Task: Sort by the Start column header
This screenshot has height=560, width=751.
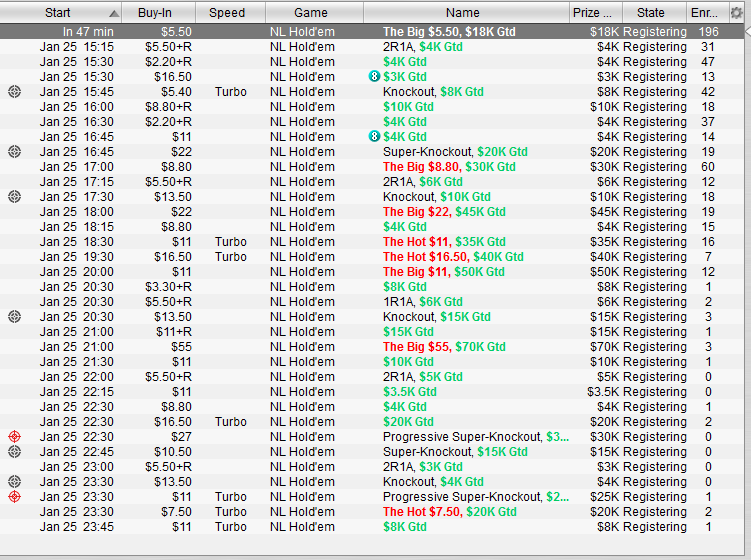Action: pos(61,12)
